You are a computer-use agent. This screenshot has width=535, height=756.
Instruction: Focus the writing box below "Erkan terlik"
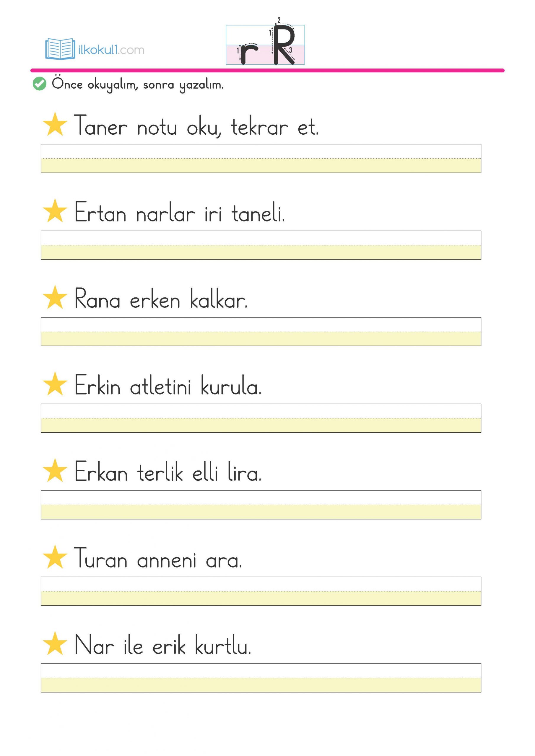pos(261,505)
